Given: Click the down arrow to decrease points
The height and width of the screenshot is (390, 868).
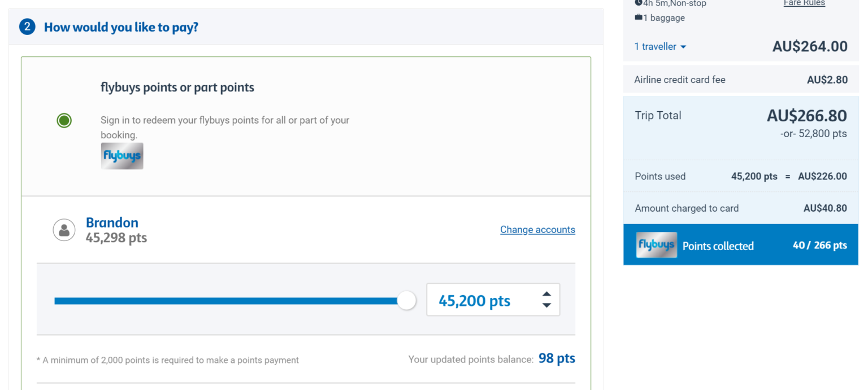Looking at the screenshot, I should click(546, 306).
